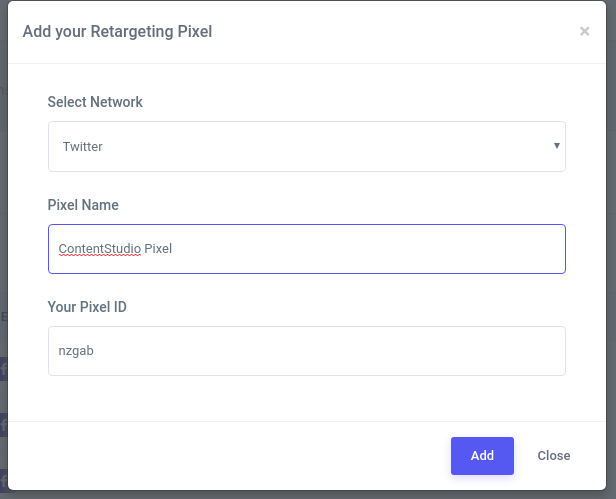Place cursor on the nzgab text
The image size is (616, 499).
[x=76, y=351]
